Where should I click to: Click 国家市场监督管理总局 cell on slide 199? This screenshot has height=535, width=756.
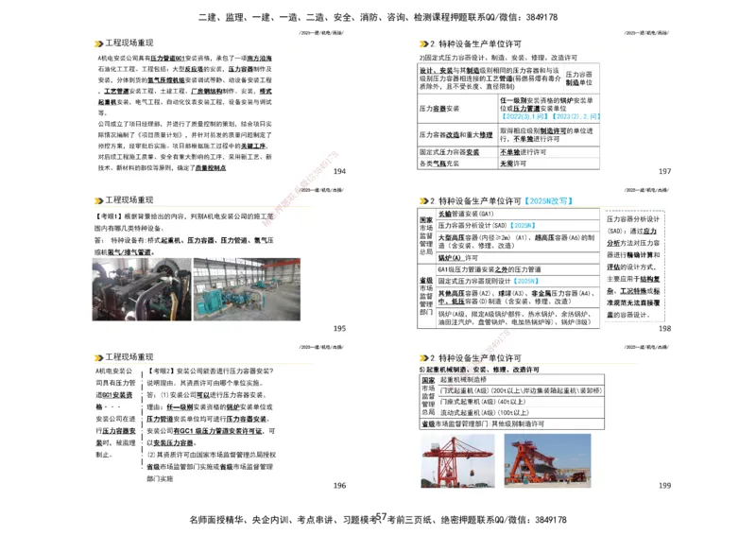click(428, 397)
